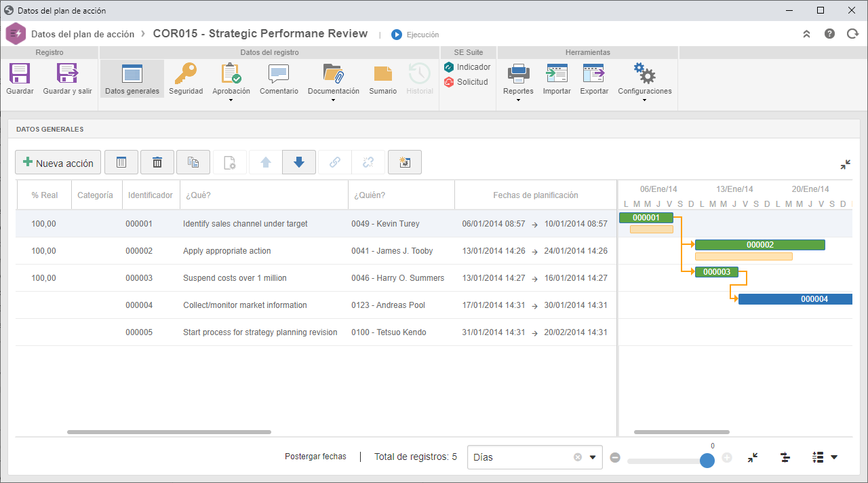The height and width of the screenshot is (483, 868).
Task: Click the ¿Qué? column header
Action: pos(264,195)
